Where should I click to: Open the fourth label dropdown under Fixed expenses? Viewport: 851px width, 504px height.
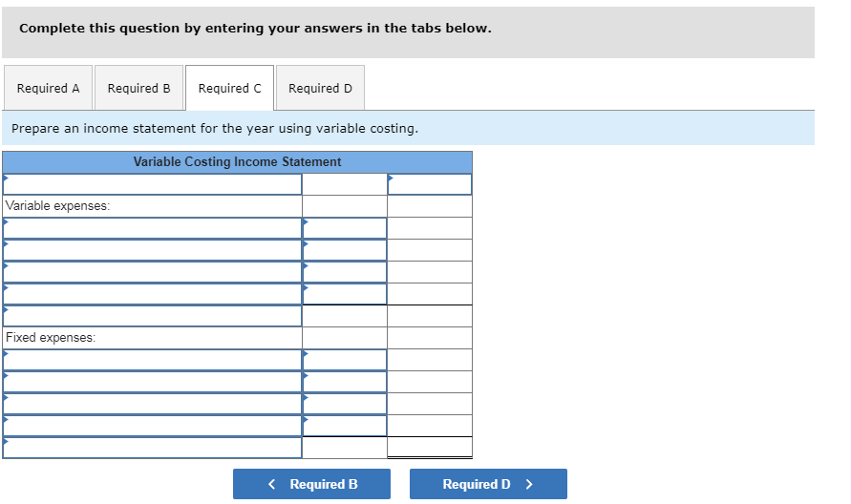click(153, 426)
